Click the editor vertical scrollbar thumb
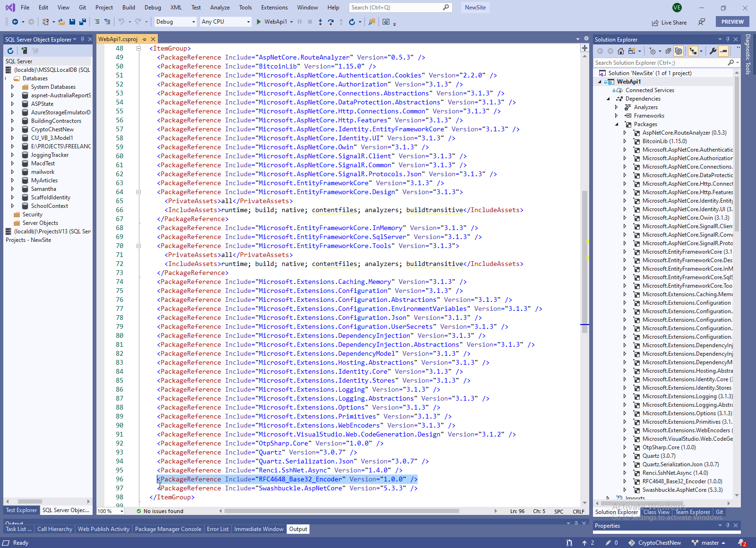This screenshot has width=756, height=548. pyautogui.click(x=584, y=262)
